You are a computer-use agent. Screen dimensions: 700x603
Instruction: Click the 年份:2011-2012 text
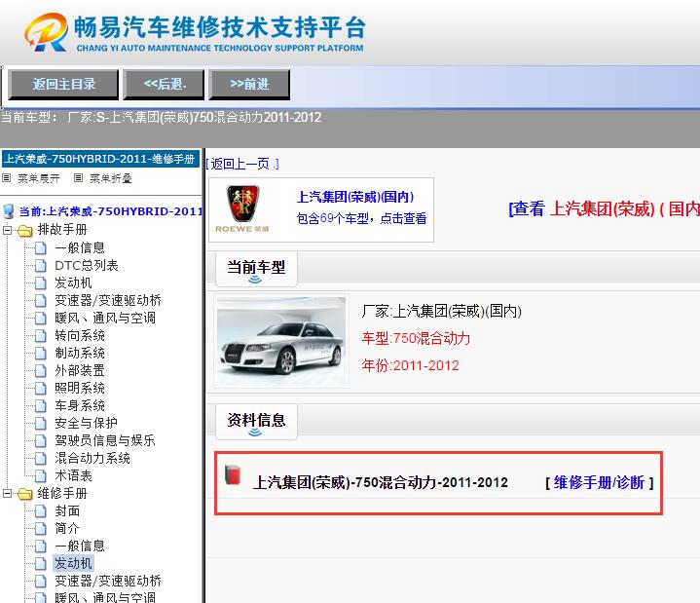click(x=410, y=365)
